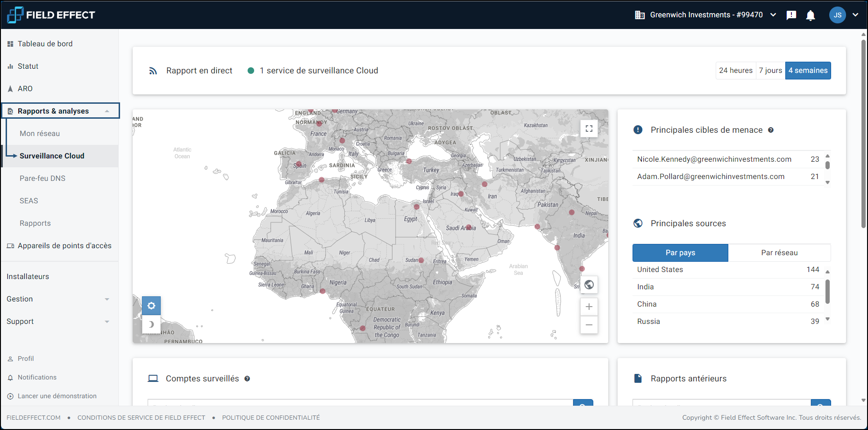Select Mon réseau in the sidebar
The height and width of the screenshot is (430, 868).
coord(40,134)
